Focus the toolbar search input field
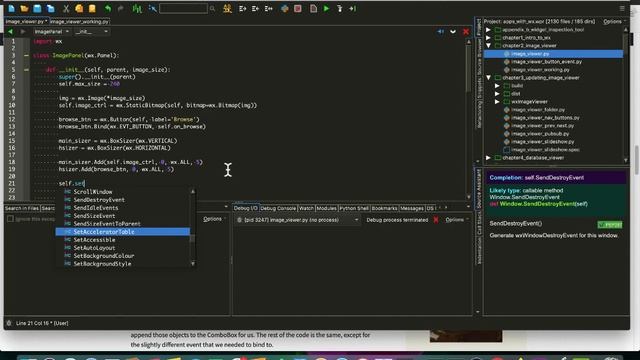640x360 pixels. [x=183, y=8]
